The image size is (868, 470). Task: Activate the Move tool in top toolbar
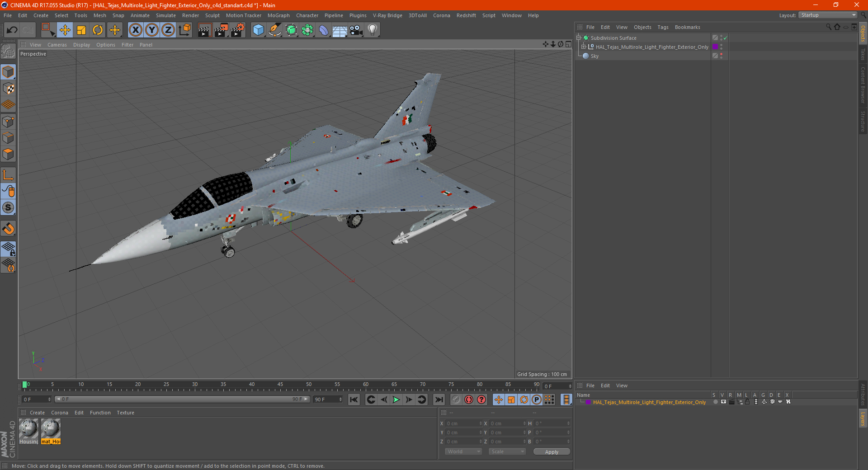click(65, 30)
